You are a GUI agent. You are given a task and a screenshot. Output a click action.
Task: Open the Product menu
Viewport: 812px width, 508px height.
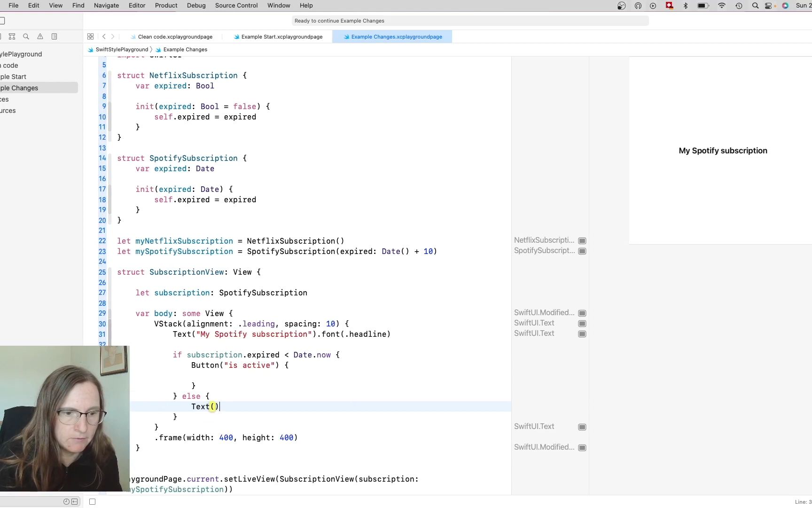coord(166,6)
